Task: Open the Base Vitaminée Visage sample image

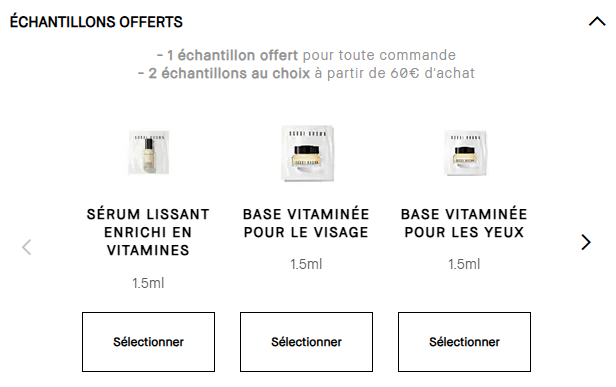Action: 307,154
